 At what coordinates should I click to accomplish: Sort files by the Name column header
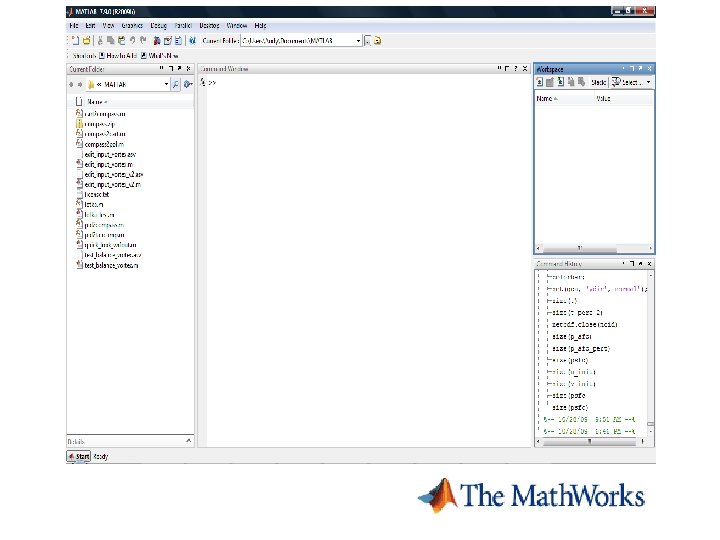(x=97, y=101)
